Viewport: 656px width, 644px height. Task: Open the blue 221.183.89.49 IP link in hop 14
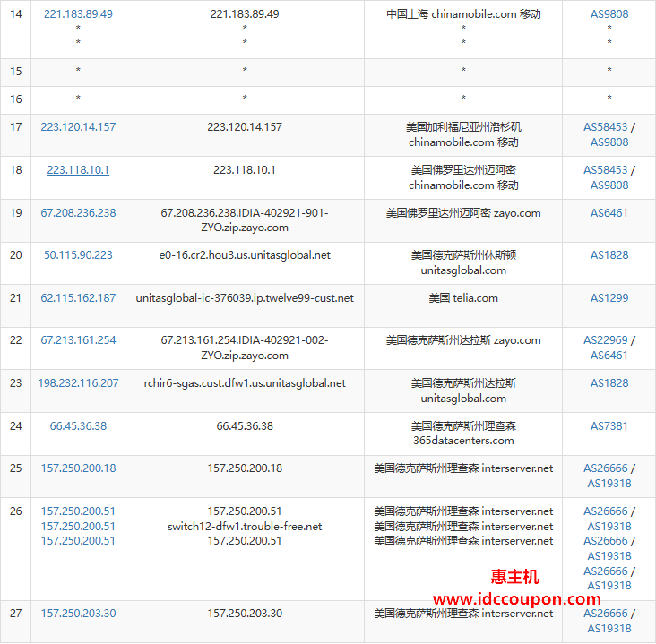pos(78,14)
